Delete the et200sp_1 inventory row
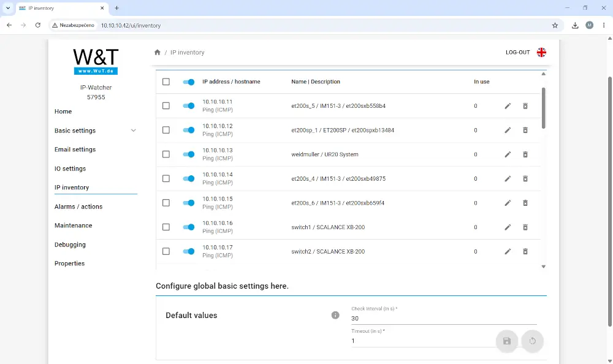Screen dimensions: 613x364 point(525,130)
